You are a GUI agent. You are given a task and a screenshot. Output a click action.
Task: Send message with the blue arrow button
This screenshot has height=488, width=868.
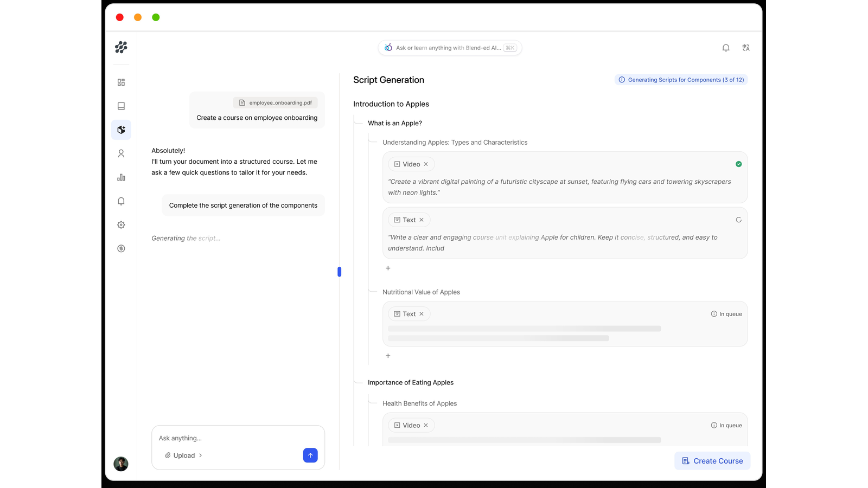pyautogui.click(x=310, y=455)
